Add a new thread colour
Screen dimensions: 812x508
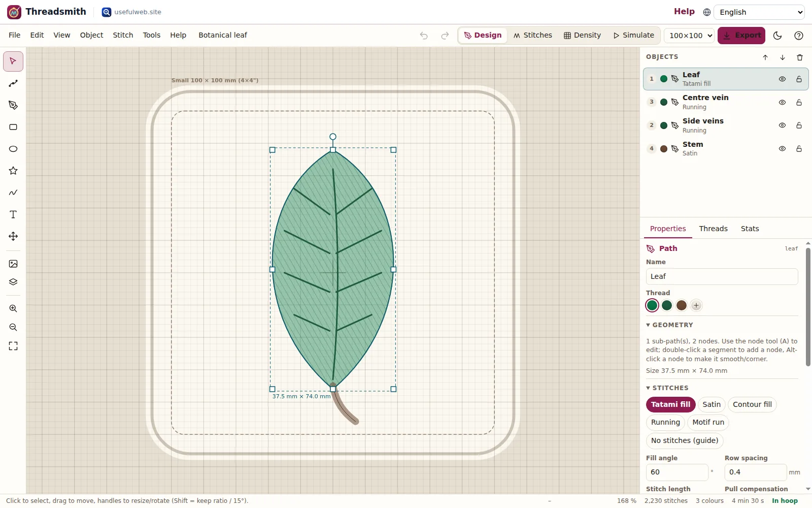pyautogui.click(x=696, y=305)
